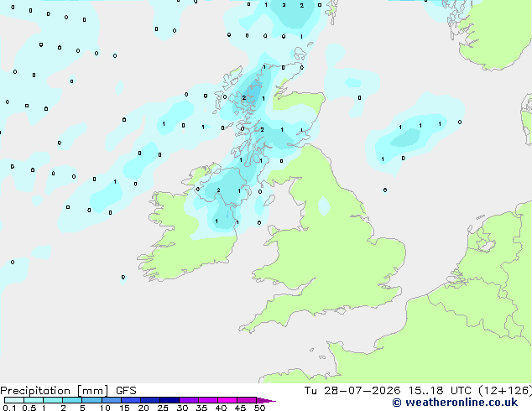Viewport: 532px width, 411px height.
Task: Select the 5–10 mm legend swatch
Action: pos(91,400)
